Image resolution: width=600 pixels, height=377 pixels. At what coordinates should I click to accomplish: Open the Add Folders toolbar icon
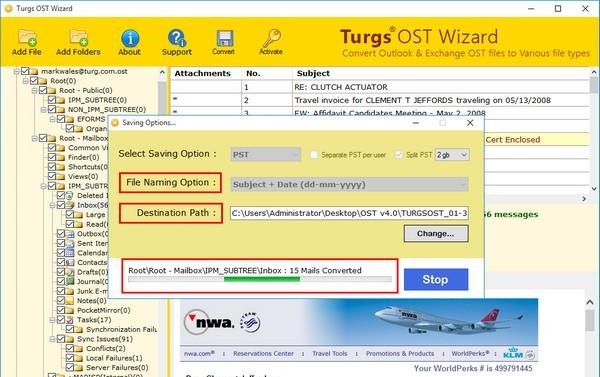(x=78, y=38)
